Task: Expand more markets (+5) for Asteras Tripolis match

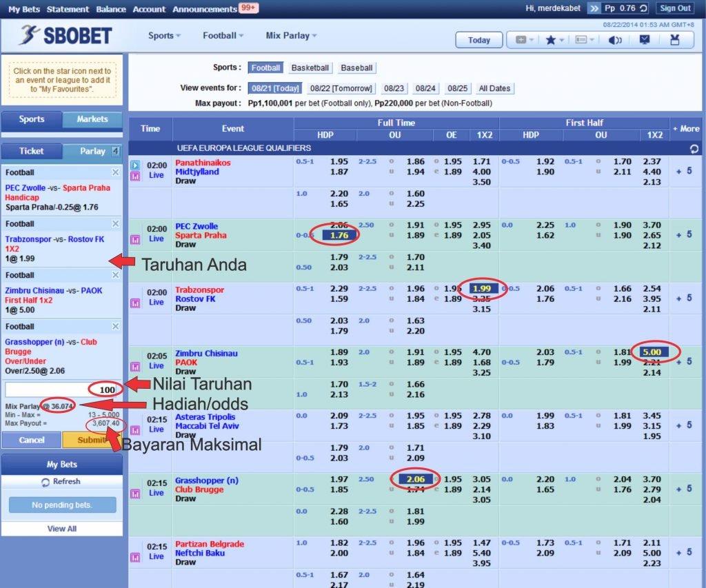Action: click(684, 425)
